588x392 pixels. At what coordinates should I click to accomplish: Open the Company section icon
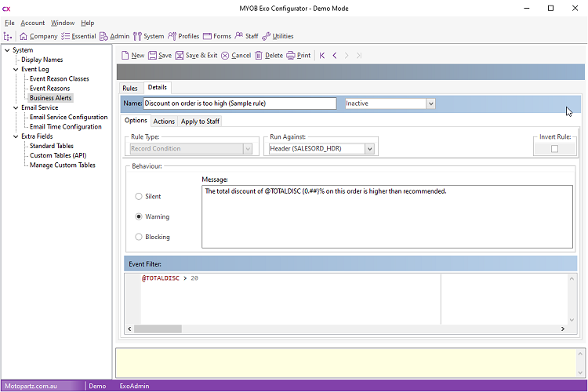pyautogui.click(x=24, y=36)
